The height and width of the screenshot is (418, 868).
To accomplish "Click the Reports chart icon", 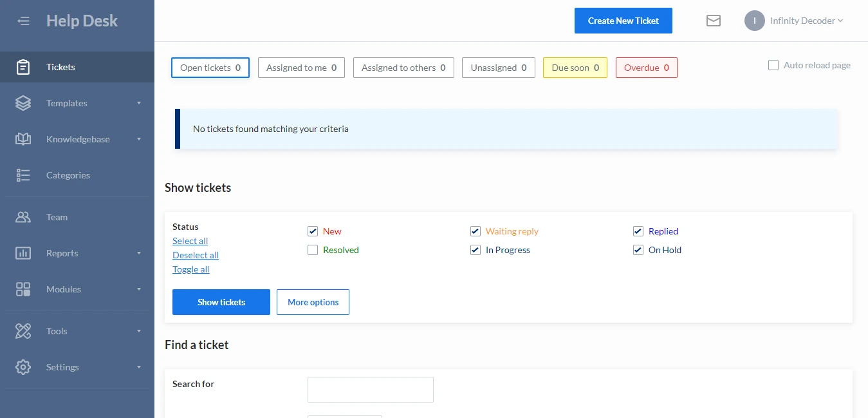I will point(23,253).
